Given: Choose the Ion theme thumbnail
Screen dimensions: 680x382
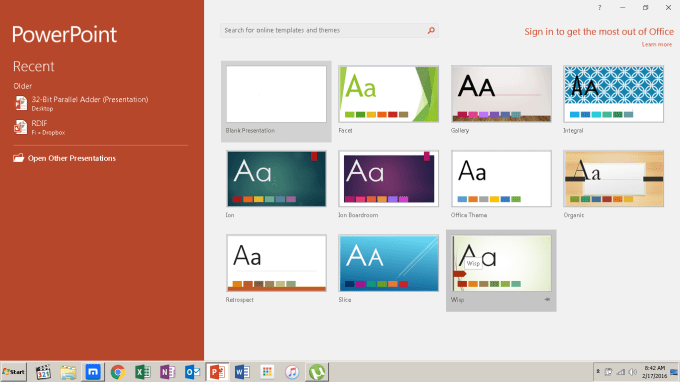Looking at the screenshot, I should coord(276,179).
